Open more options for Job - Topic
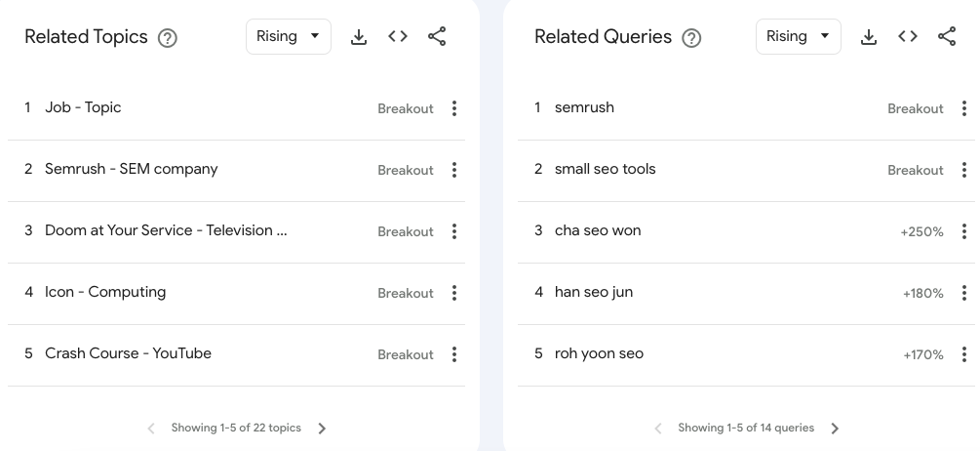980x451 pixels. pyautogui.click(x=454, y=108)
